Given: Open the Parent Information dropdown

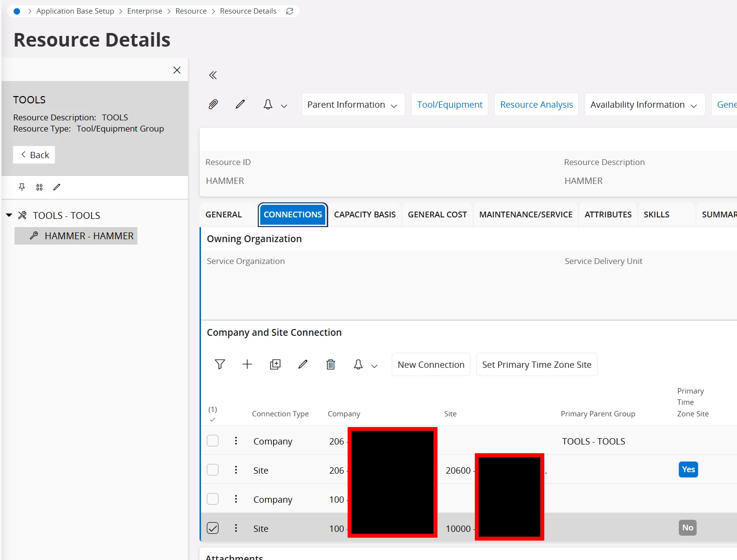Looking at the screenshot, I should (353, 105).
